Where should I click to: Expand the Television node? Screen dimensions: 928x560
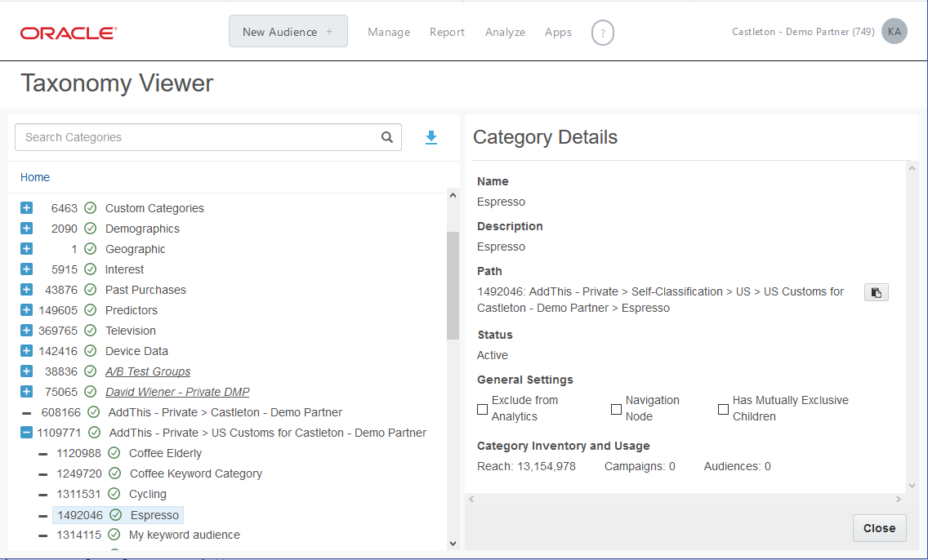pyautogui.click(x=27, y=330)
